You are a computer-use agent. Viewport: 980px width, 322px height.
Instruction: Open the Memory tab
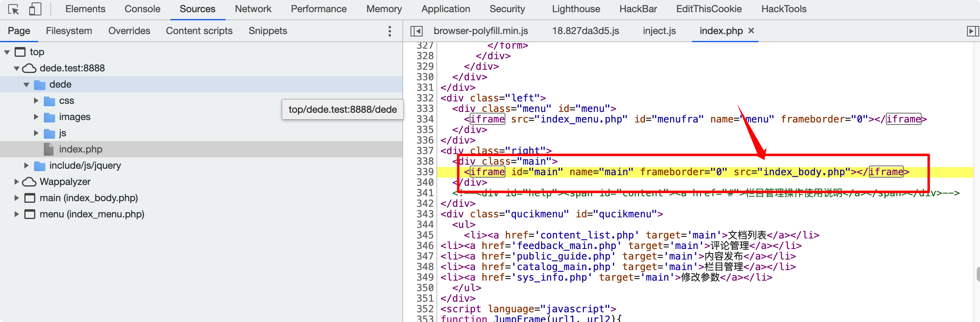(x=384, y=9)
